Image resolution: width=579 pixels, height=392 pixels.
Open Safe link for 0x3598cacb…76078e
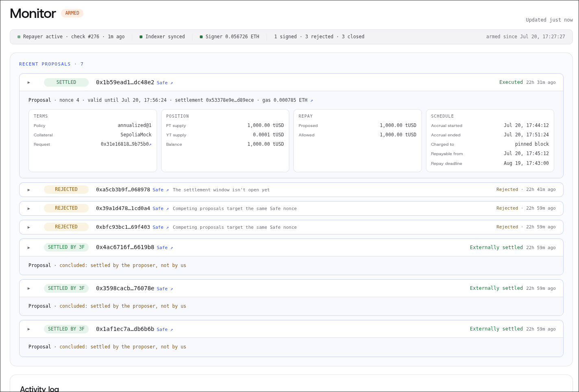pyautogui.click(x=165, y=289)
